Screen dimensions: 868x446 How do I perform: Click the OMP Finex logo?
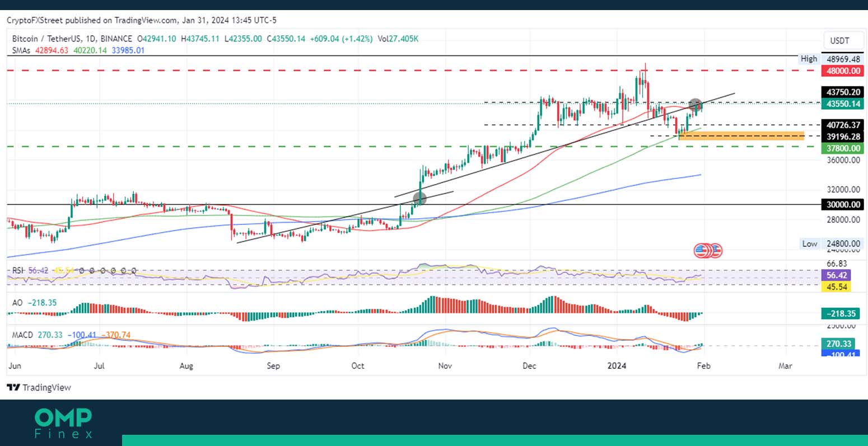pos(63,423)
